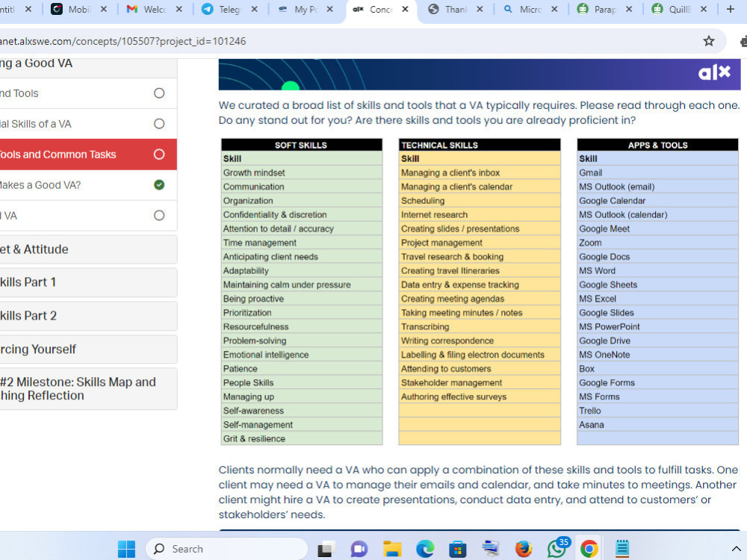Click 'Transcribing' in technical skills
747x560 pixels.
(425, 327)
